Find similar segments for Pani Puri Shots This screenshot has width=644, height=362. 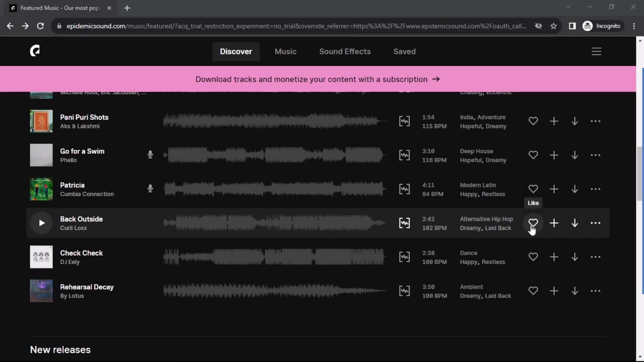pos(404,121)
